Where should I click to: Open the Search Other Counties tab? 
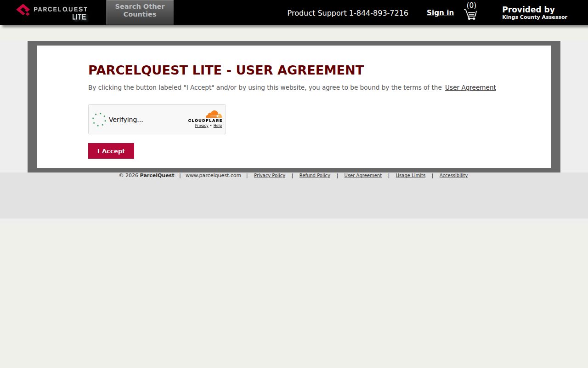pyautogui.click(x=140, y=12)
